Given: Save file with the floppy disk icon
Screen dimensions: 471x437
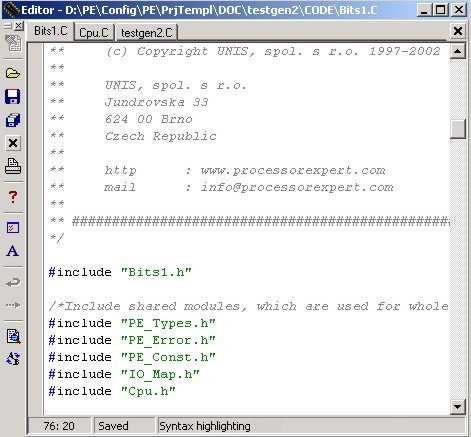Looking at the screenshot, I should tap(13, 97).
